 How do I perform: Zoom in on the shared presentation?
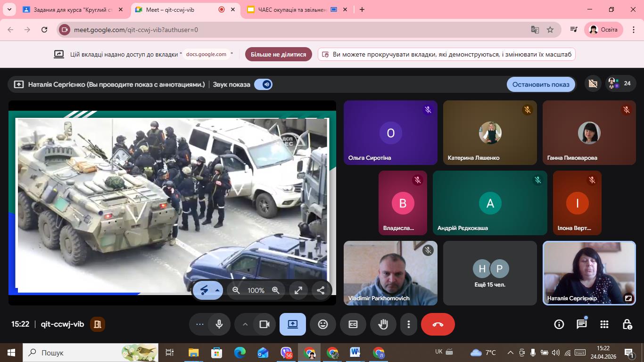click(x=276, y=290)
